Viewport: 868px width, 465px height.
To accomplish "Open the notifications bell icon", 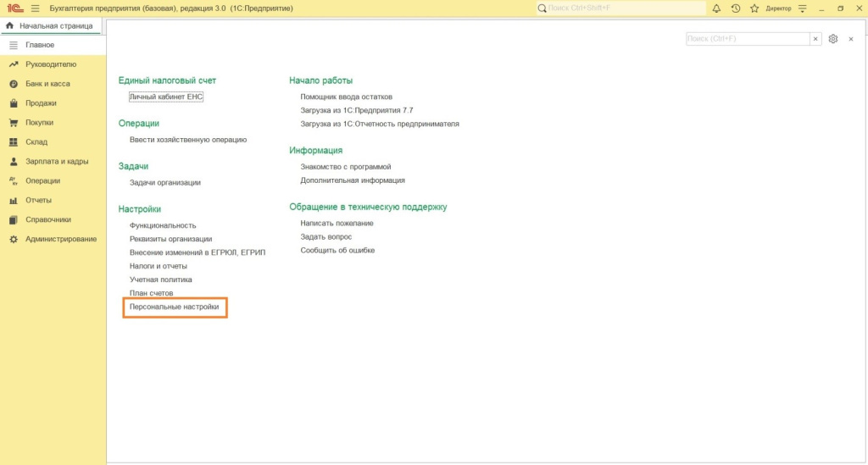I will (x=716, y=8).
